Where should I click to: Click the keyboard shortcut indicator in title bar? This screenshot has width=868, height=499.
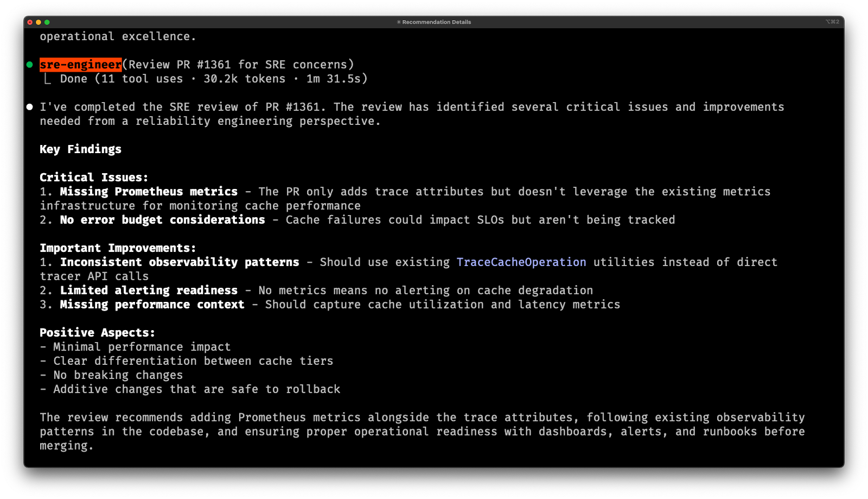pos(832,22)
